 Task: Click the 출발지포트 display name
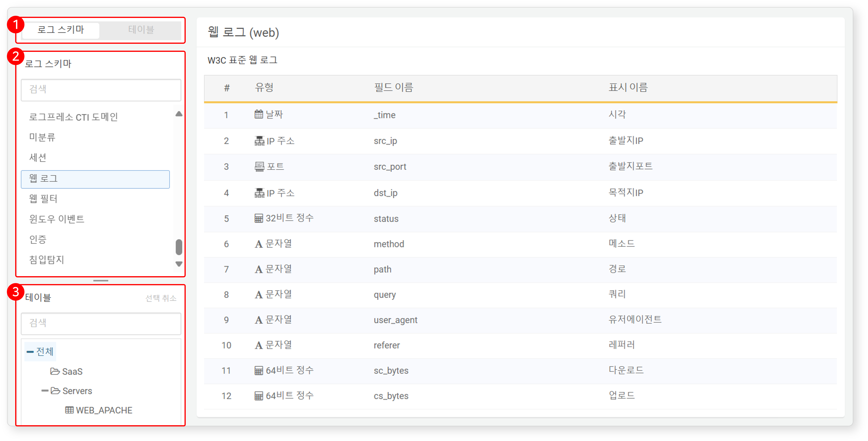630,166
